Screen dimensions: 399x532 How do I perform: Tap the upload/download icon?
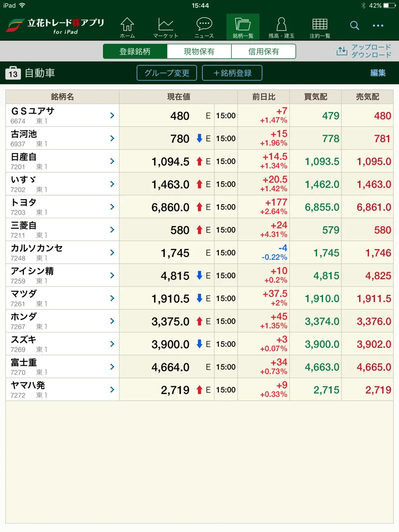(x=342, y=51)
